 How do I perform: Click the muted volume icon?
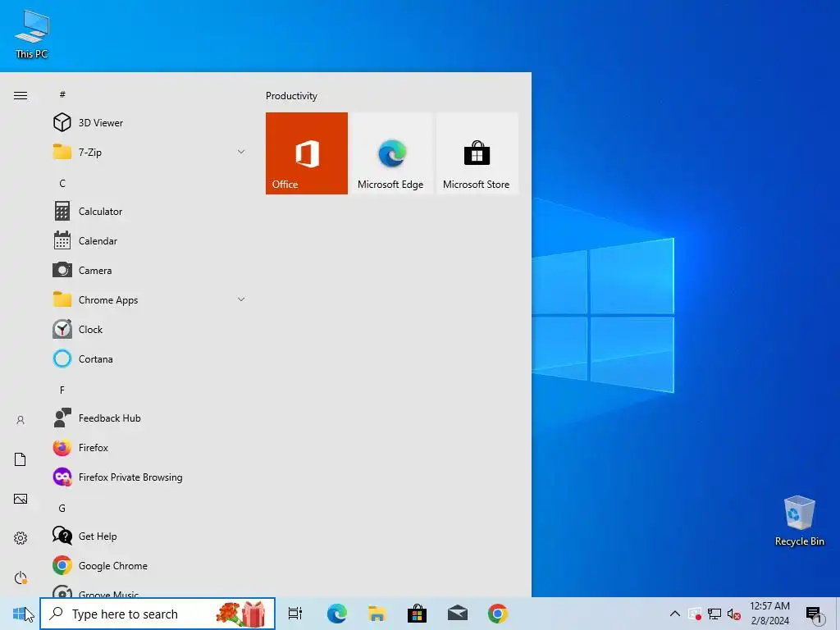pyautogui.click(x=734, y=614)
